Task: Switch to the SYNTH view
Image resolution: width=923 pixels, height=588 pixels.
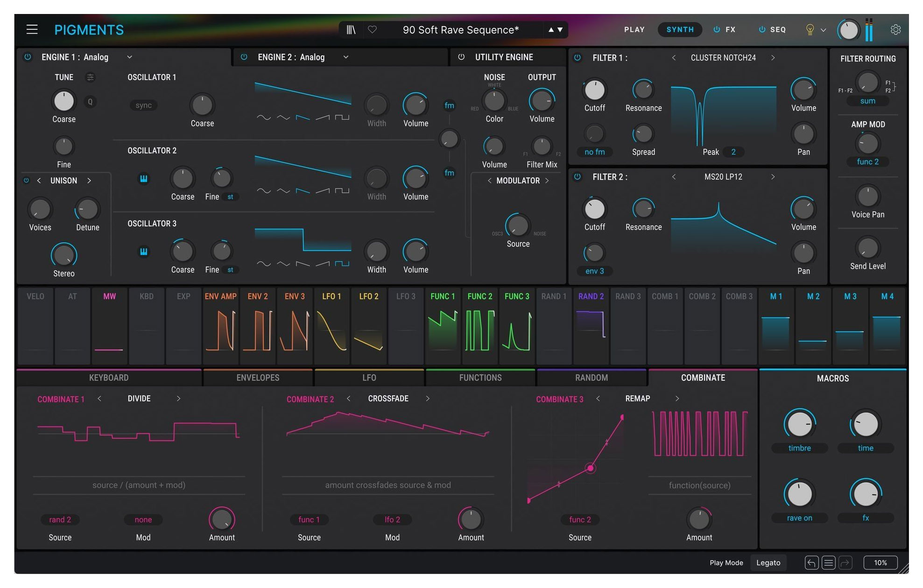Action: [x=680, y=29]
